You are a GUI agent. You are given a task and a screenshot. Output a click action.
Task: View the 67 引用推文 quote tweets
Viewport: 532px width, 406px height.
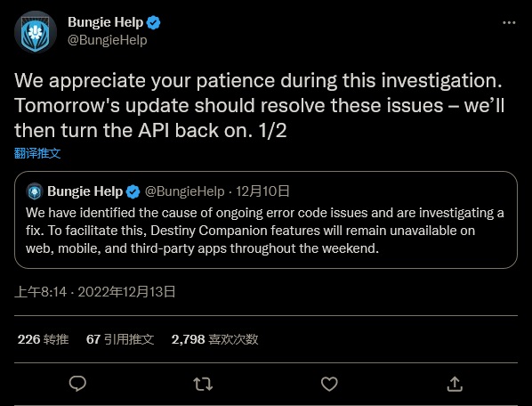[120, 339]
